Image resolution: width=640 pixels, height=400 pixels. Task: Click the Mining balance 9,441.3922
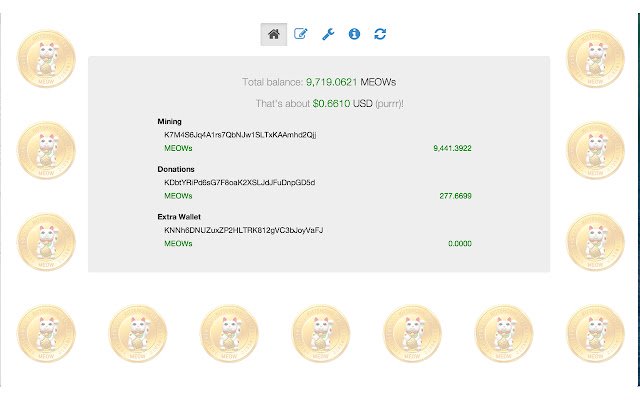point(452,148)
